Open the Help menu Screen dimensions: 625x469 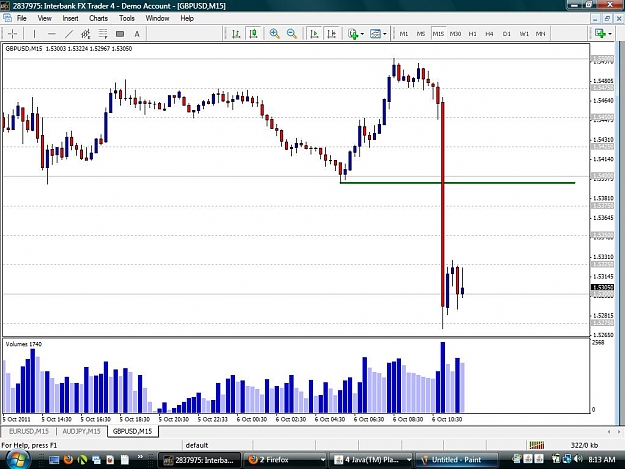pyautogui.click(x=187, y=18)
